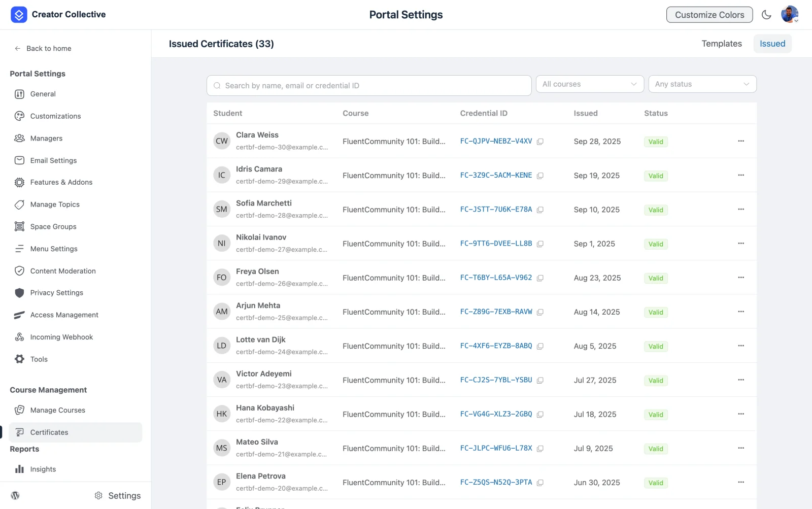
Task: Open credential link FC-CJ2S-7YBL-YSBU
Action: 496,380
